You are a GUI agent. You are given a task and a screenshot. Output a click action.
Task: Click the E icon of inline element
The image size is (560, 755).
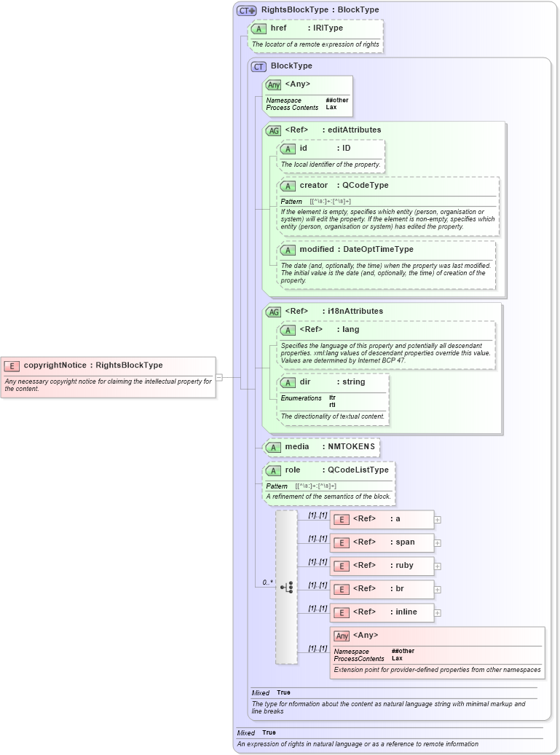(x=342, y=612)
